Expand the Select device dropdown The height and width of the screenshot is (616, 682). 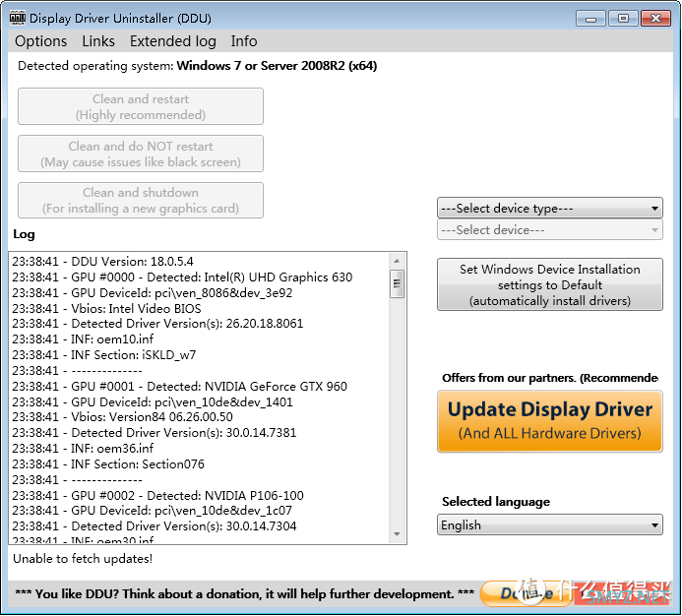pyautogui.click(x=550, y=229)
